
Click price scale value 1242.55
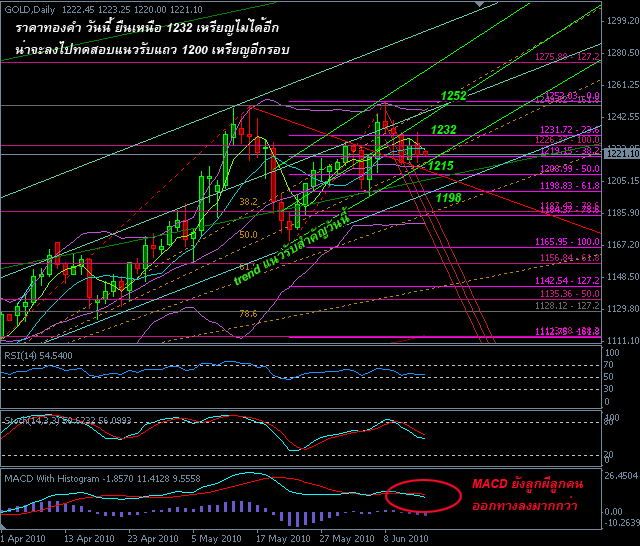click(623, 117)
